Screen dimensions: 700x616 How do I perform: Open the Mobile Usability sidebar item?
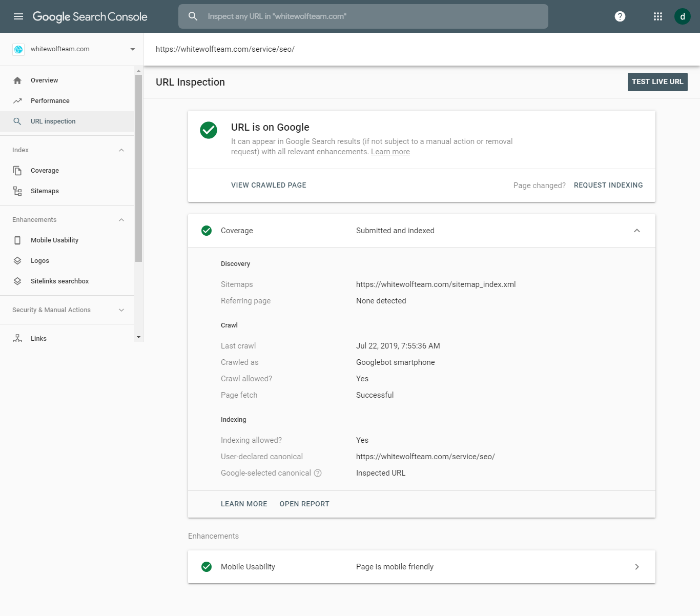click(67, 240)
